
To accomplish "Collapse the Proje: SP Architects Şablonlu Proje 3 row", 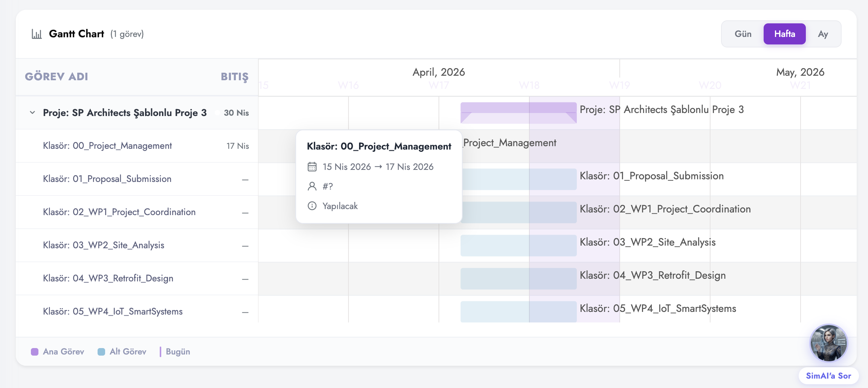I will pyautogui.click(x=32, y=113).
